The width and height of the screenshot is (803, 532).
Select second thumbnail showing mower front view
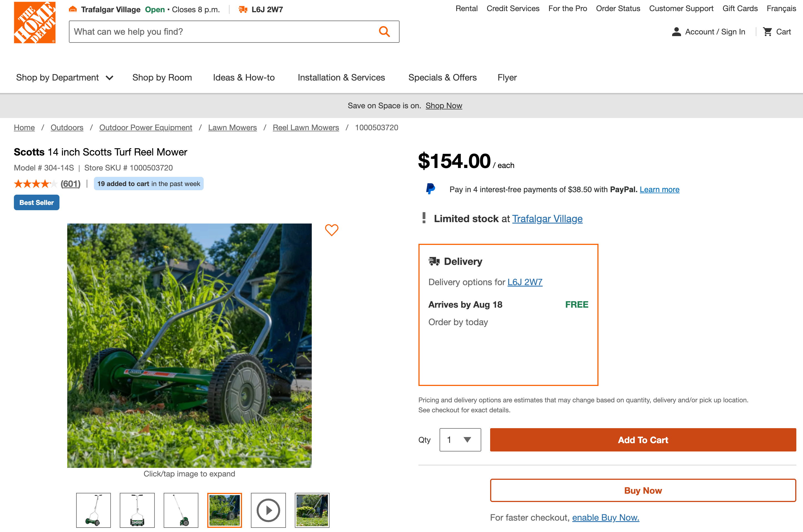point(137,510)
